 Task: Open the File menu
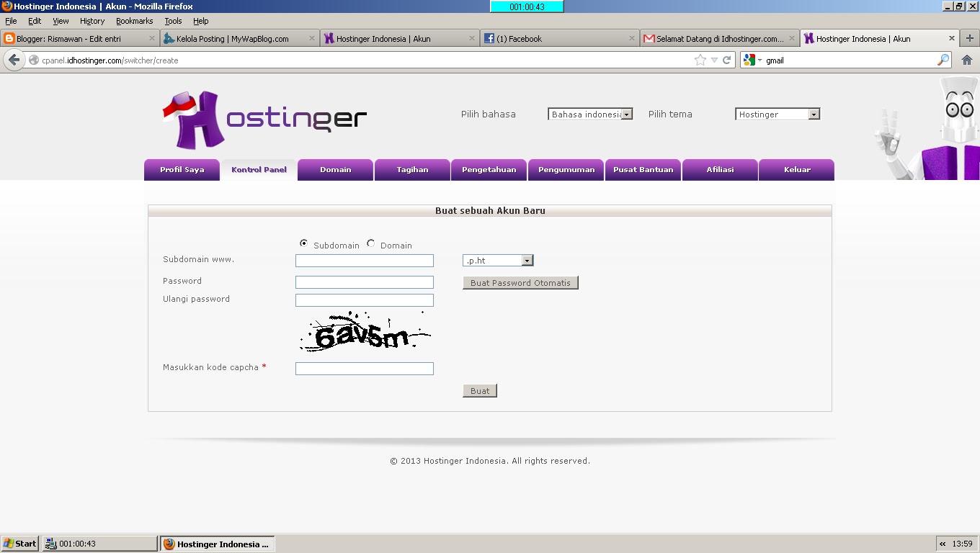11,21
